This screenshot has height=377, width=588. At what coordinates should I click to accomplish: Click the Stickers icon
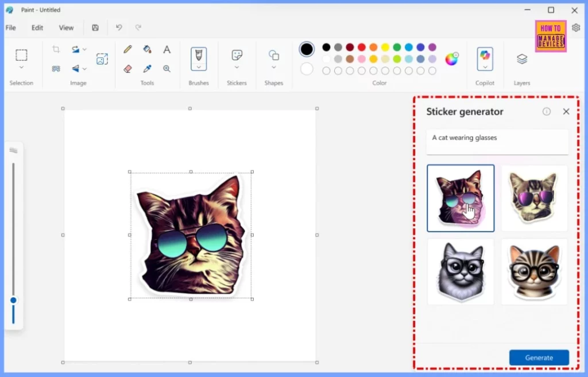tap(237, 56)
